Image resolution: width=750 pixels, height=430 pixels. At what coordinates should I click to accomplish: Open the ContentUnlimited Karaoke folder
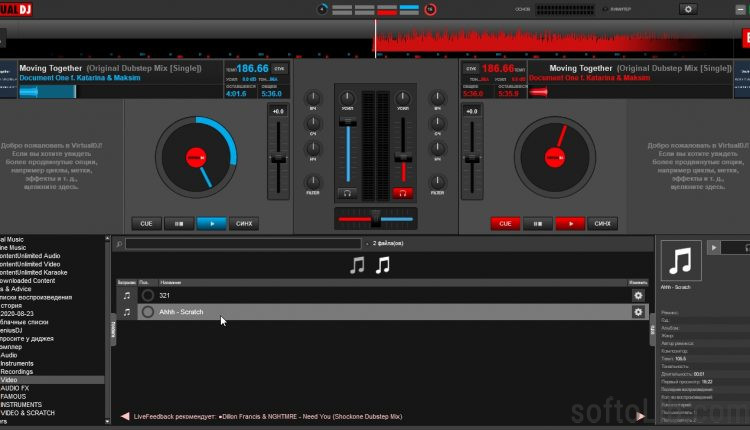click(x=33, y=273)
